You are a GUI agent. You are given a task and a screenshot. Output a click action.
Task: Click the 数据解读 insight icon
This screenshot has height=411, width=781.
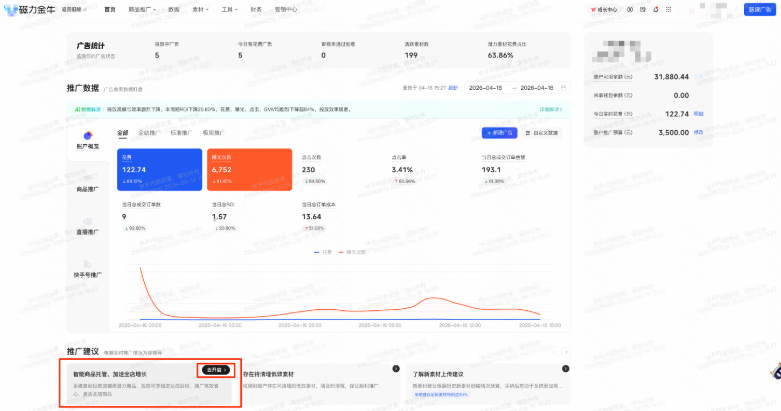click(x=77, y=109)
